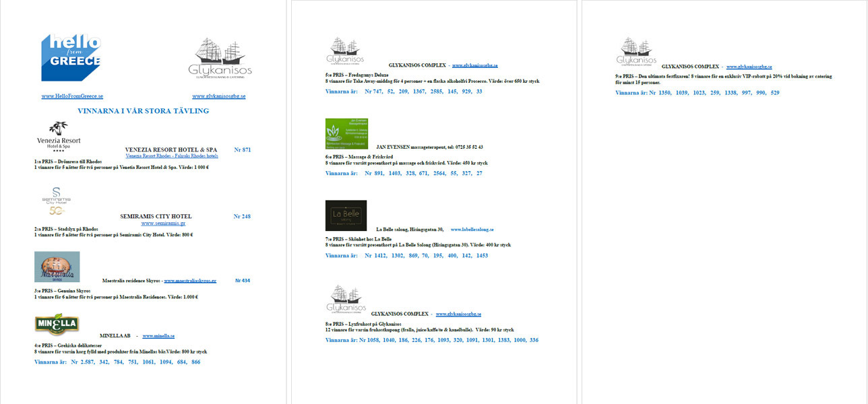868x404 pixels.
Task: Click the 2:a PRIS – Stadslyx på Rhodos line
Action: [66, 229]
